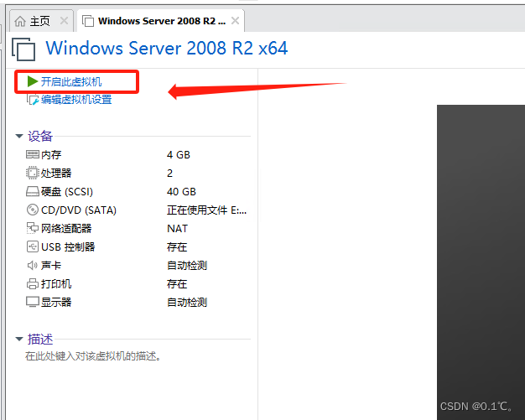525x420 pixels.
Task: Click the 40 GB disk value
Action: (181, 191)
